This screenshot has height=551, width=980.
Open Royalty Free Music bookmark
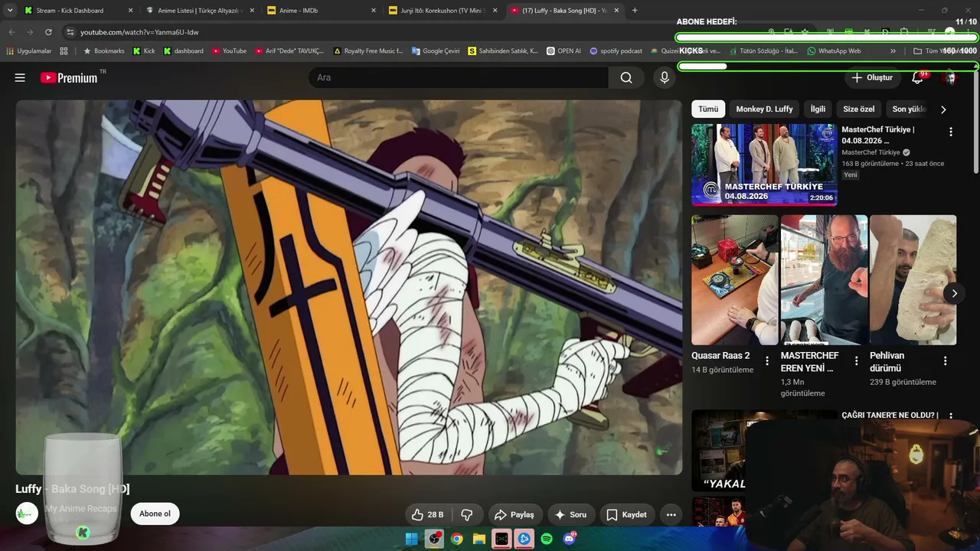pos(368,51)
